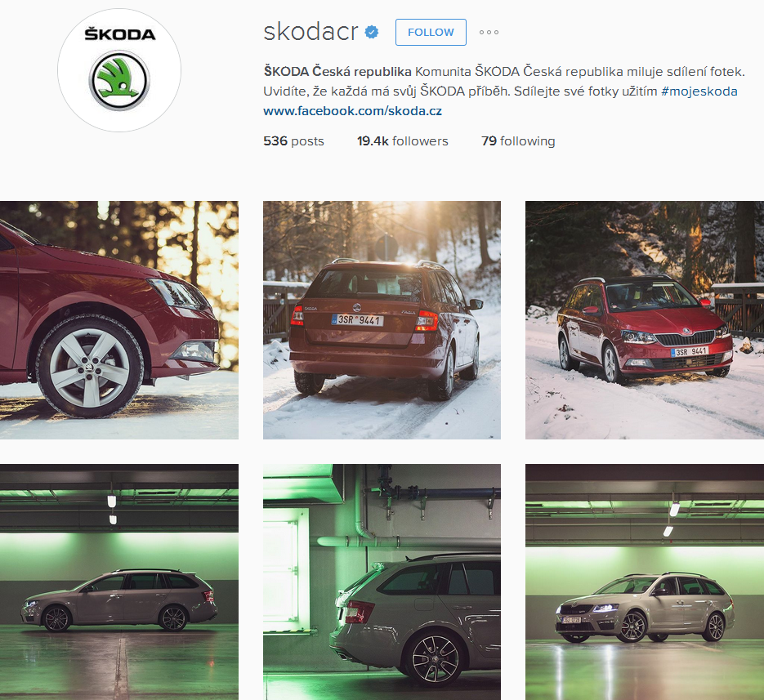Open the grey wagon front headlights garage photo
This screenshot has width=764, height=700.
pos(645,582)
